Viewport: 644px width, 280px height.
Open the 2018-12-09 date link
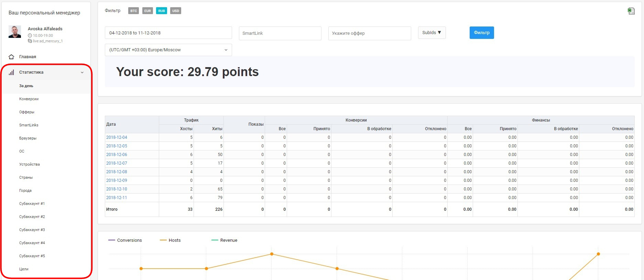(x=117, y=180)
